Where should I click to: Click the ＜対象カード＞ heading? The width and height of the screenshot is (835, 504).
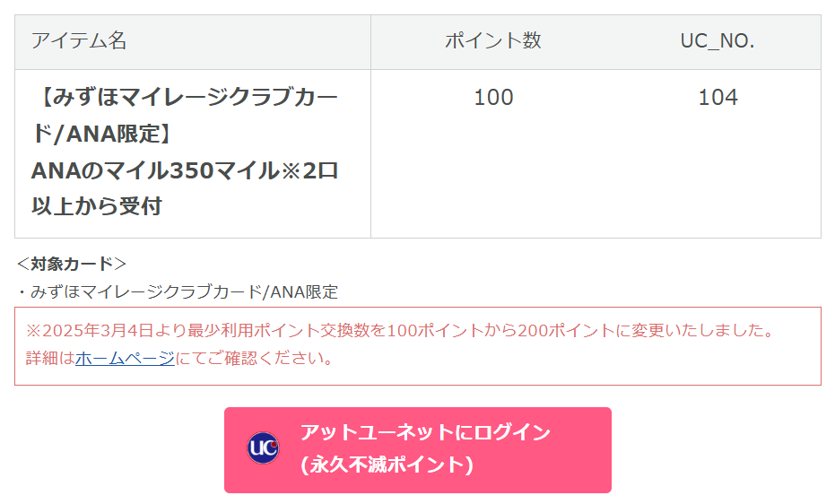point(72,264)
